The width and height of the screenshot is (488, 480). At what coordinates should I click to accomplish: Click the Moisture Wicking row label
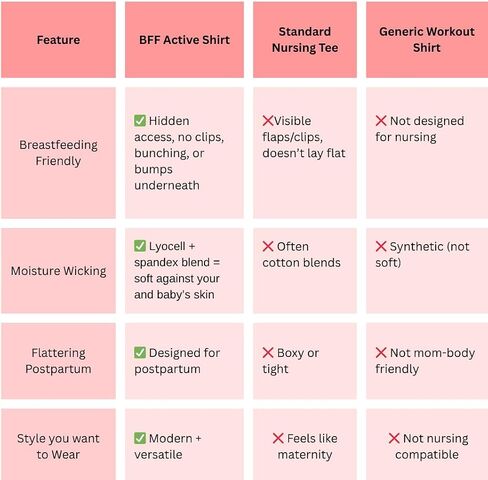click(58, 271)
